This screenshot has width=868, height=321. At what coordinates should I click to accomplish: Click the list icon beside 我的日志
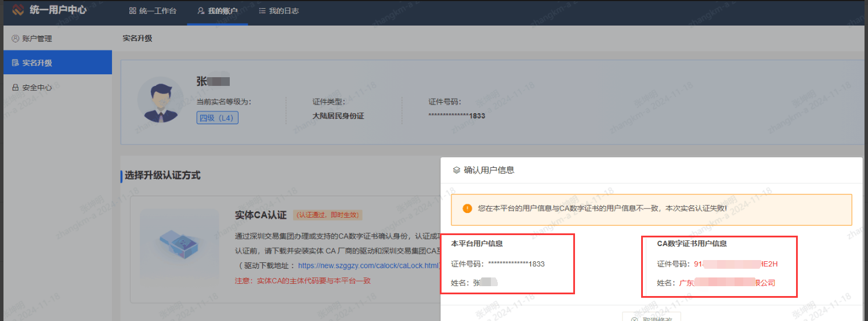[262, 11]
